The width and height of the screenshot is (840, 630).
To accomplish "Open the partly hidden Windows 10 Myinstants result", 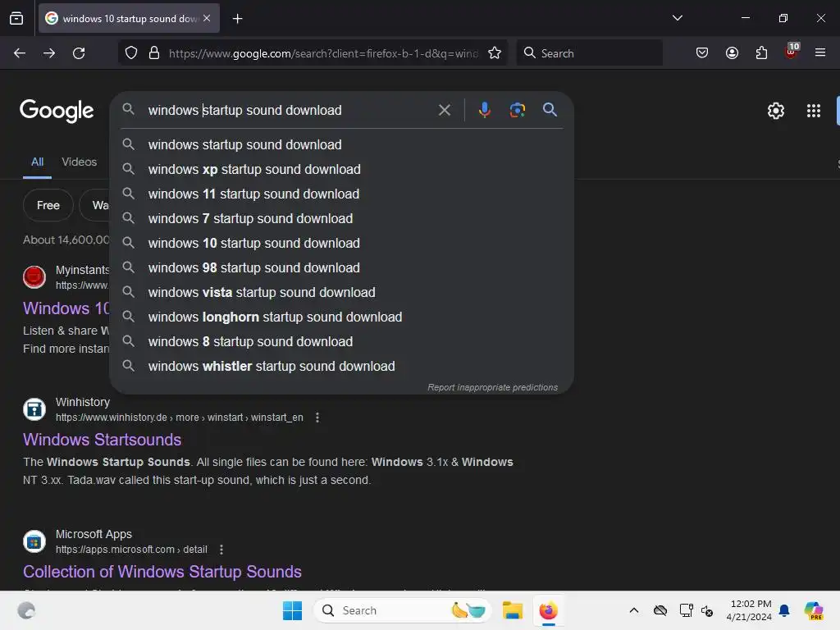I will [66, 308].
